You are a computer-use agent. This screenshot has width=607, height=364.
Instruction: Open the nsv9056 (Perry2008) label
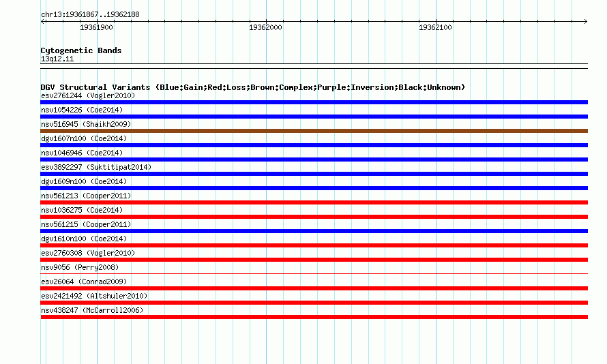click(80, 267)
